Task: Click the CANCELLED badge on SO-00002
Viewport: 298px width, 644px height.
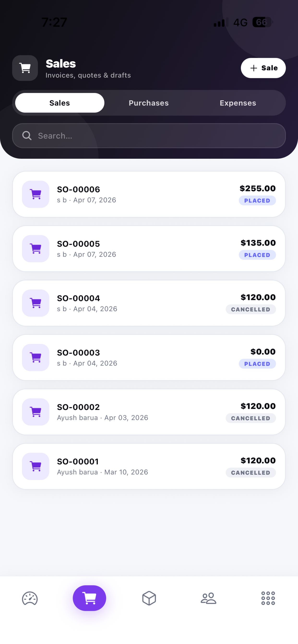Action: coord(251,418)
